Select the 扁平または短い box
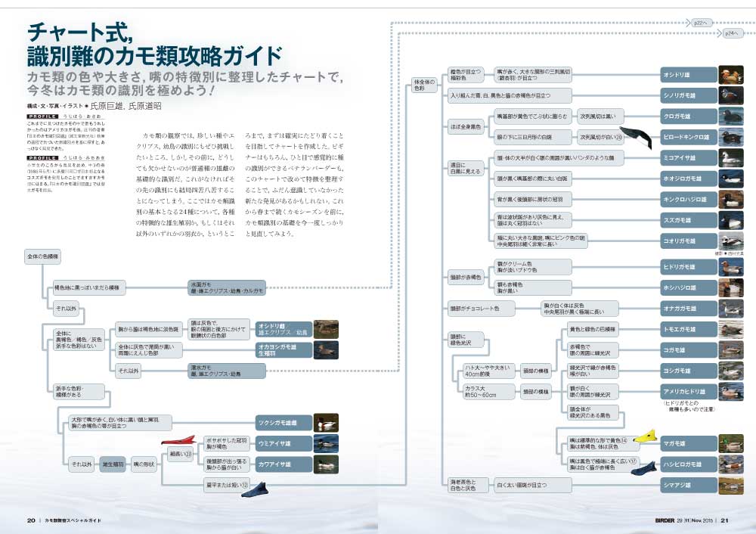 coord(227,485)
